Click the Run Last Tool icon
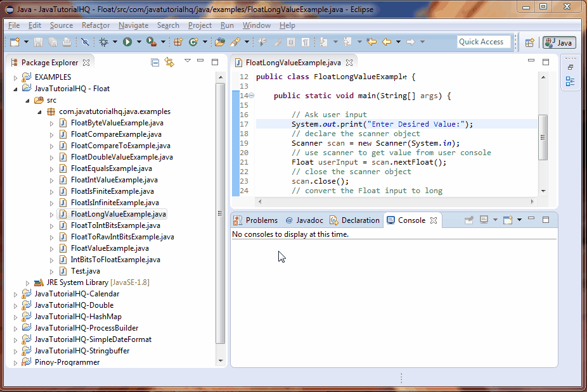This screenshot has width=587, height=392. click(x=152, y=42)
